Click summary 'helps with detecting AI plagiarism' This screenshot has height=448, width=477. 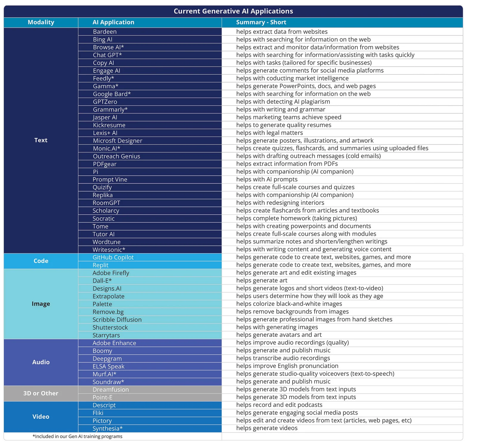coord(283,102)
